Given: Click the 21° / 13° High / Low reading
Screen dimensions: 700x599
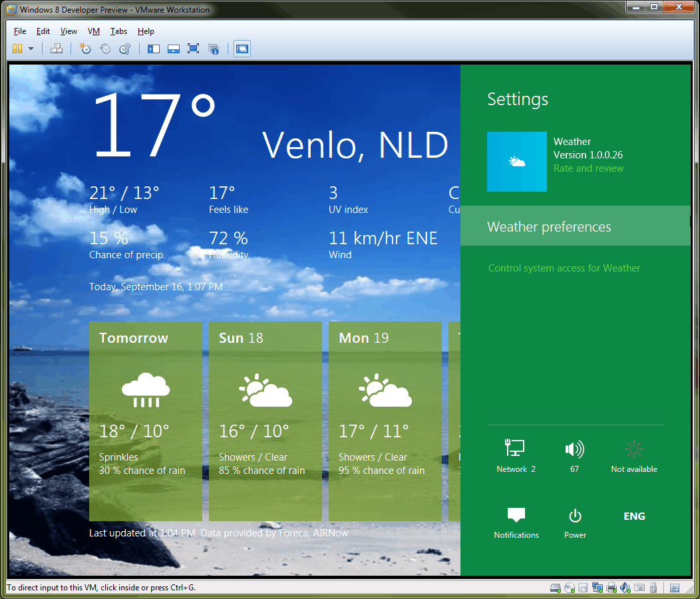Looking at the screenshot, I should click(x=124, y=200).
